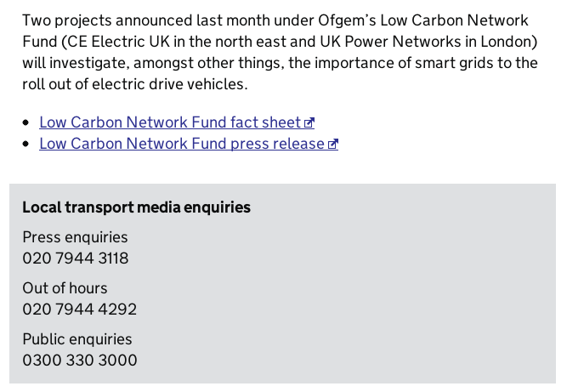
Task: Click the word 'Ofgem's' in the first line
Action: pyautogui.click(x=347, y=20)
